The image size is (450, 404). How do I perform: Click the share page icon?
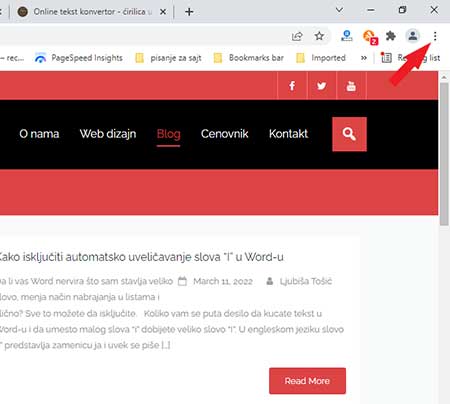(297, 36)
